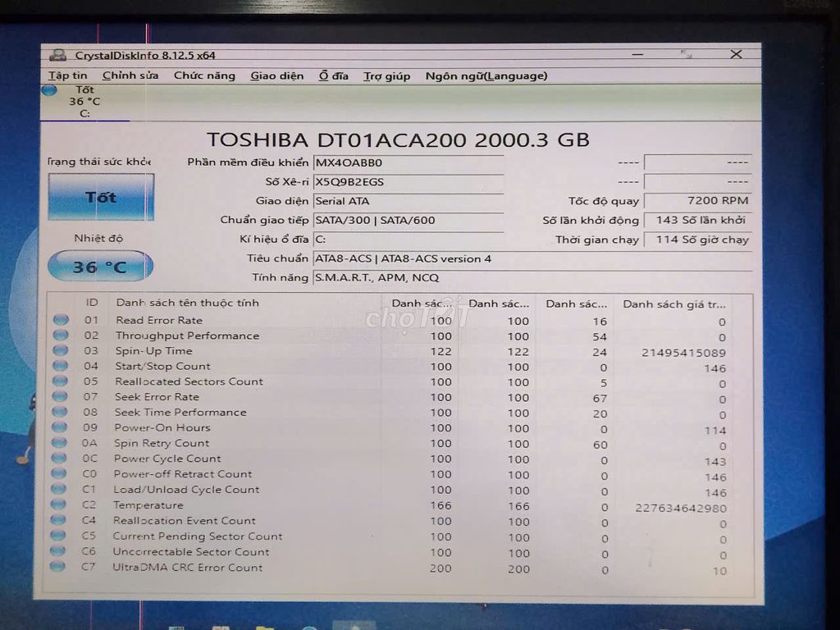The height and width of the screenshot is (630, 840).
Task: Click the Tốt health status button
Action: click(x=101, y=197)
